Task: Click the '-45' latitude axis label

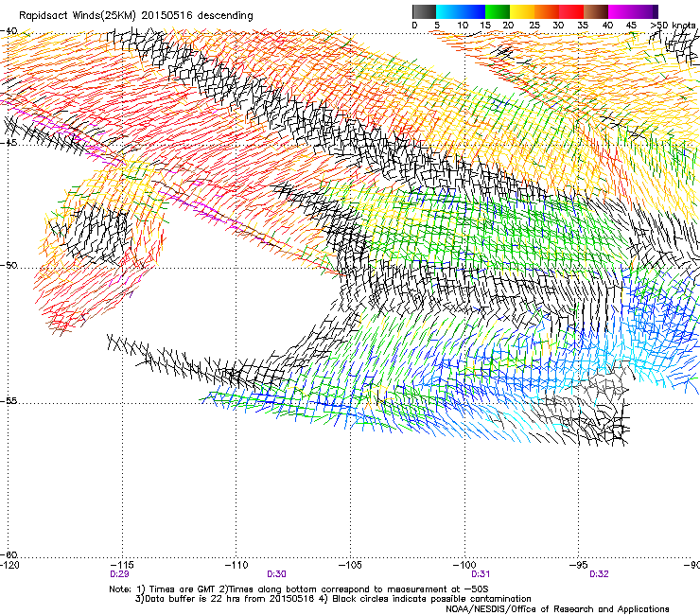Action: pyautogui.click(x=9, y=143)
